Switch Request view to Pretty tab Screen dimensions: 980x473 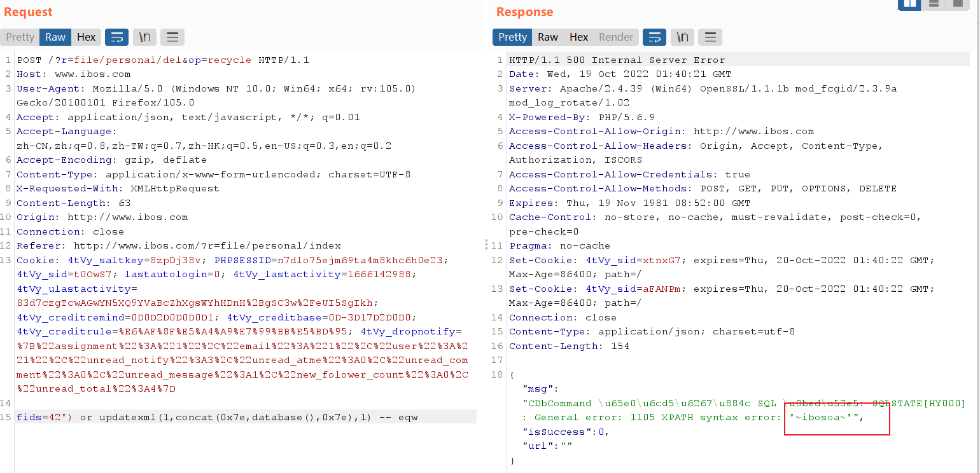pyautogui.click(x=20, y=37)
